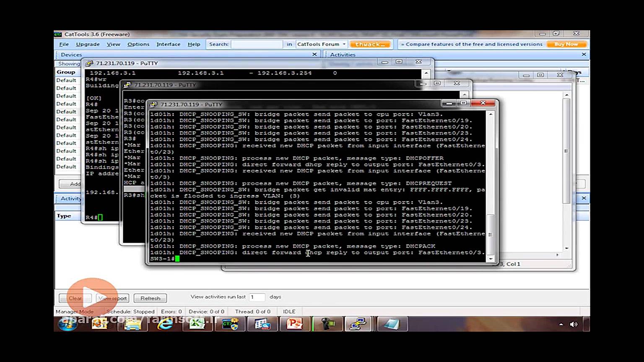Click scroll down arrow in front PuTTY window
644x362 pixels.
491,259
